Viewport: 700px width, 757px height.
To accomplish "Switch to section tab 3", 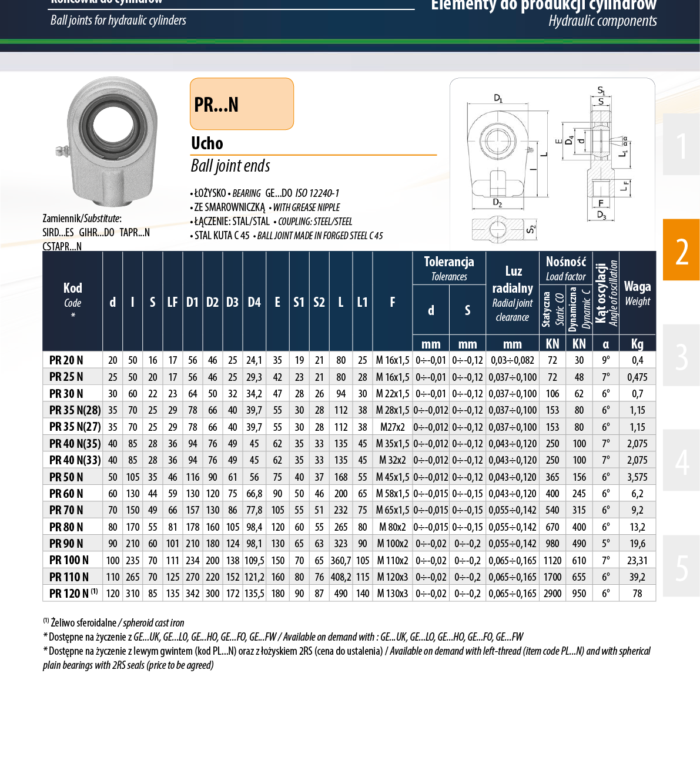I will coord(681,356).
